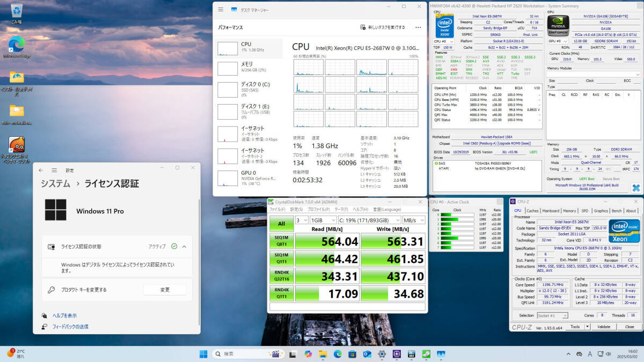Open the CPU #0 selector in HWiNFO
The height and width of the screenshot is (362, 644).
(x=443, y=41)
